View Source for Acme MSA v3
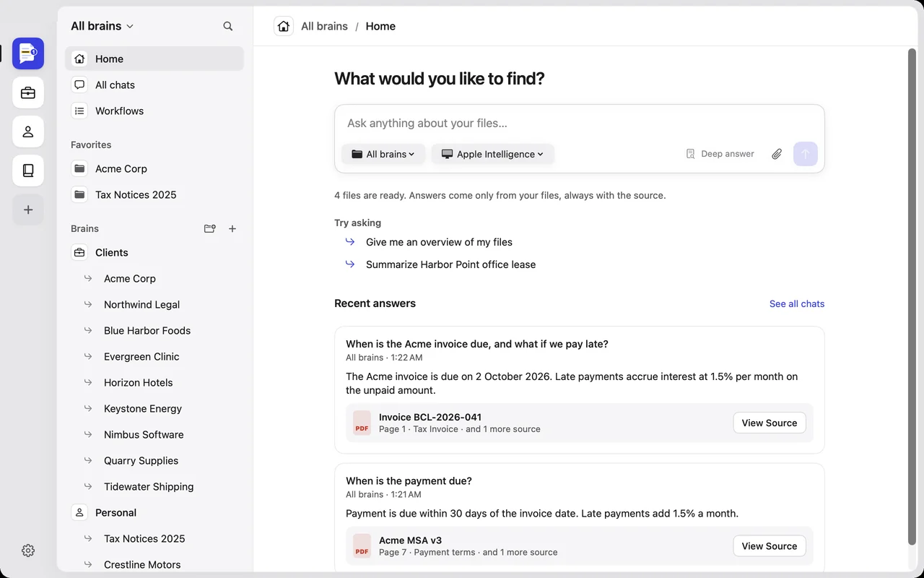This screenshot has height=578, width=924. click(x=770, y=546)
